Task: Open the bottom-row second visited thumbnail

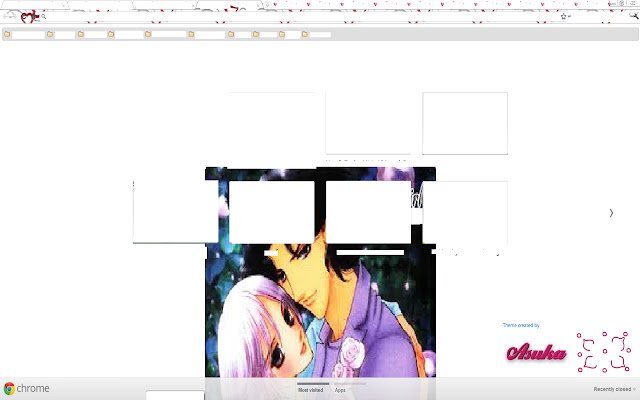Action: [x=272, y=212]
